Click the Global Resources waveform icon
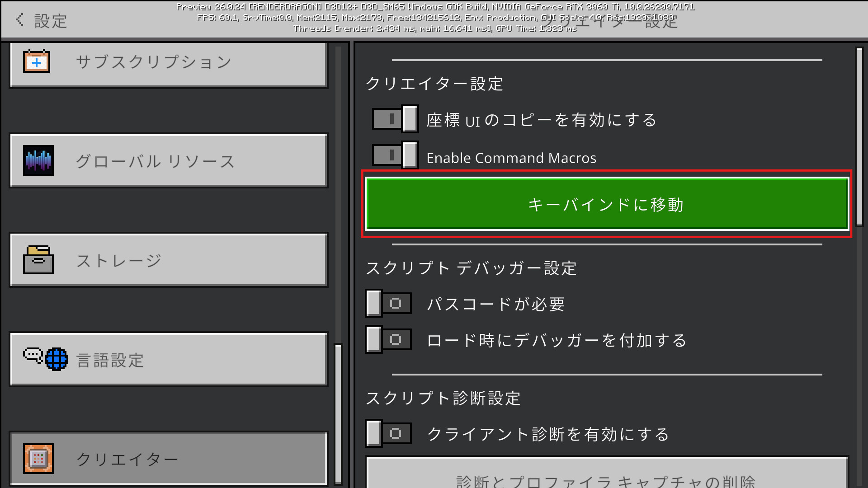This screenshot has height=488, width=868. click(x=38, y=160)
